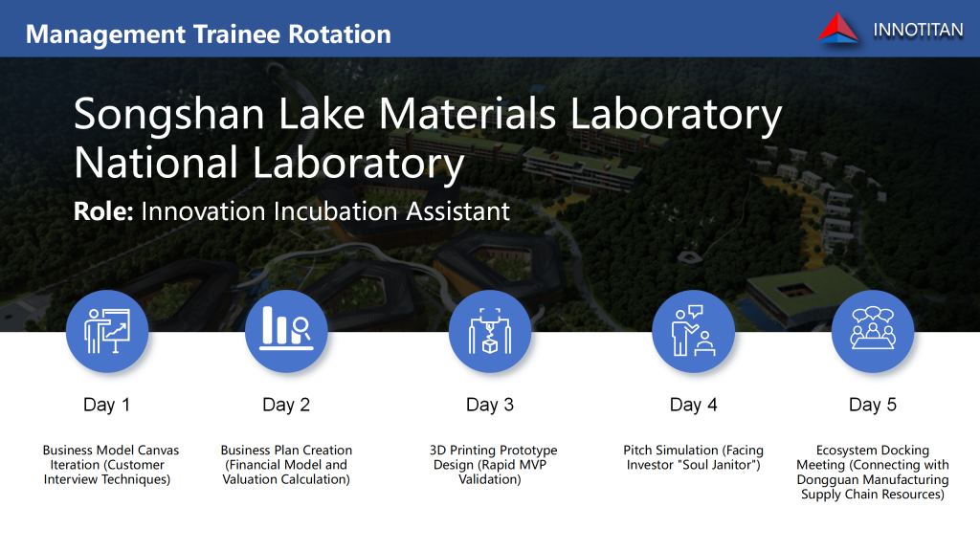This screenshot has width=980, height=551.
Task: Click the Day 2 bar chart analysis icon
Action: (x=286, y=331)
